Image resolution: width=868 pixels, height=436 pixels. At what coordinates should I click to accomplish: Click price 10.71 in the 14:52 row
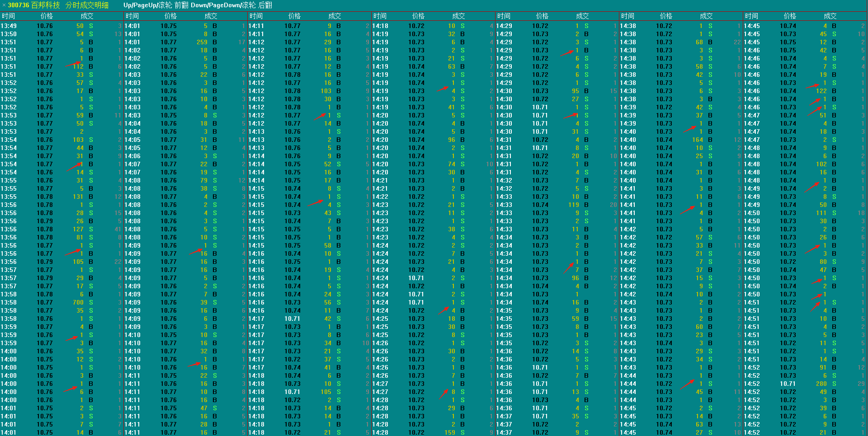point(788,384)
